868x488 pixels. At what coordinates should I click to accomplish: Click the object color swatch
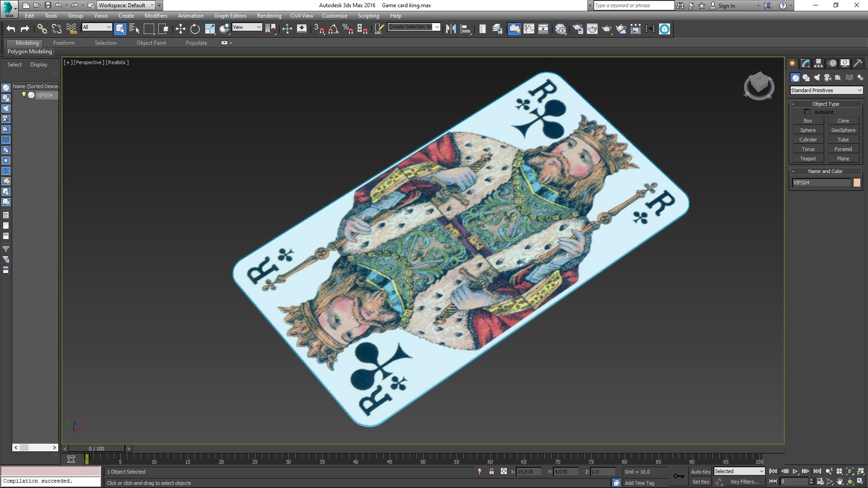click(857, 183)
